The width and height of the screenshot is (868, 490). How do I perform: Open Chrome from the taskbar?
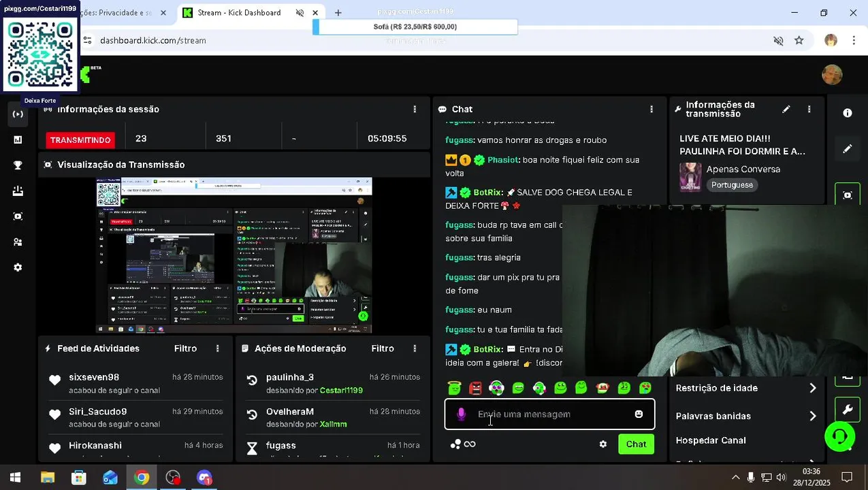142,478
